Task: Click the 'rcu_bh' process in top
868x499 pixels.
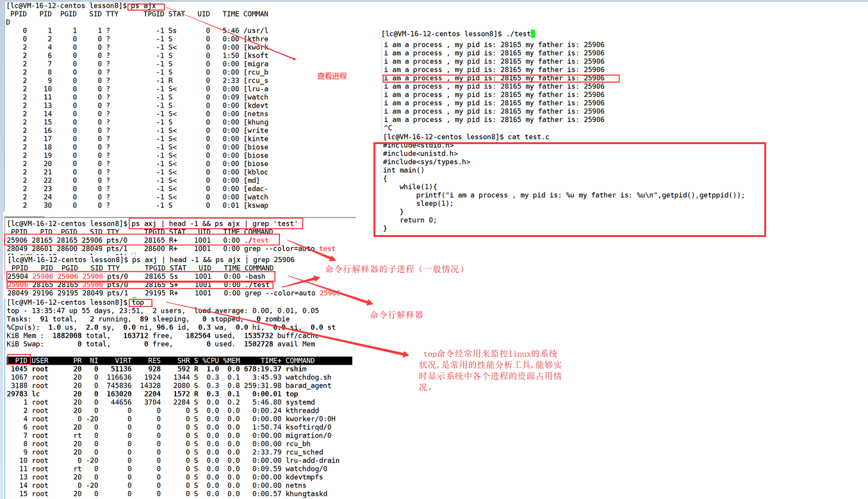Action: click(x=299, y=444)
